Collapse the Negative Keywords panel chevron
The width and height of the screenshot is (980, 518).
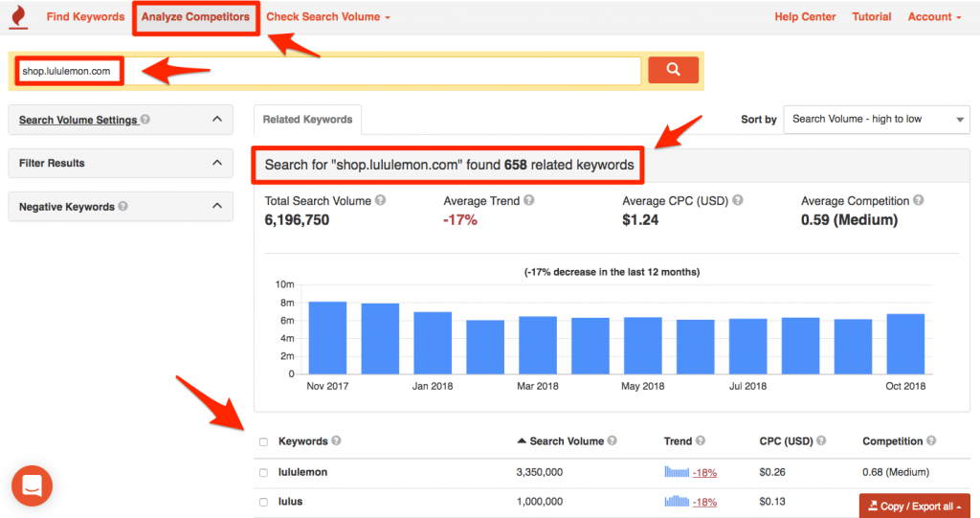pyautogui.click(x=217, y=206)
